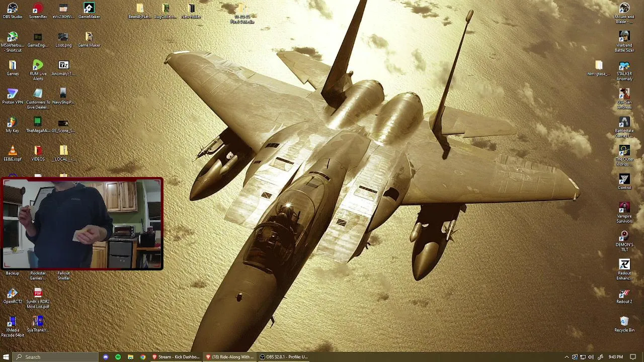Open Customers To Give Dealer note file
The height and width of the screenshot is (362, 644).
tap(38, 99)
